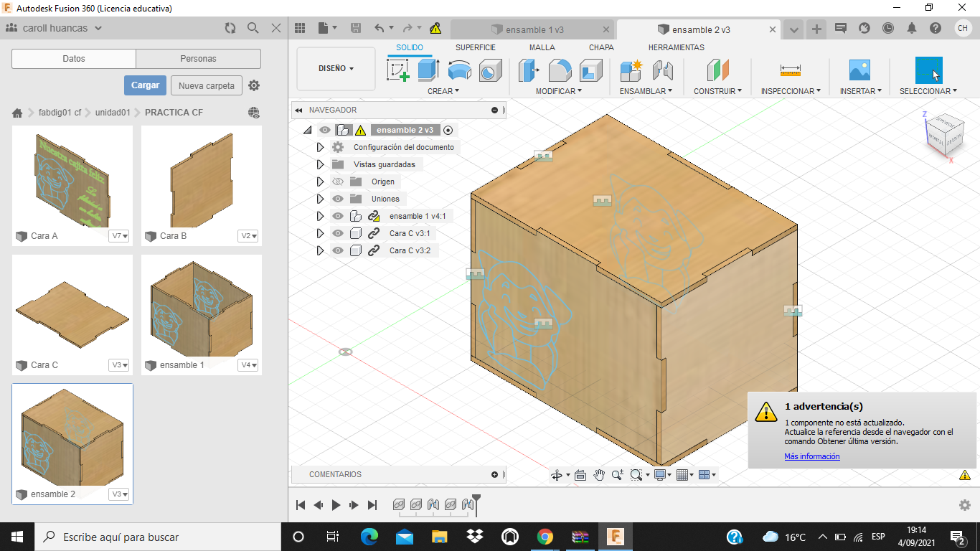The width and height of the screenshot is (980, 551).
Task: Hide the Uniones folder
Action: [338, 199]
